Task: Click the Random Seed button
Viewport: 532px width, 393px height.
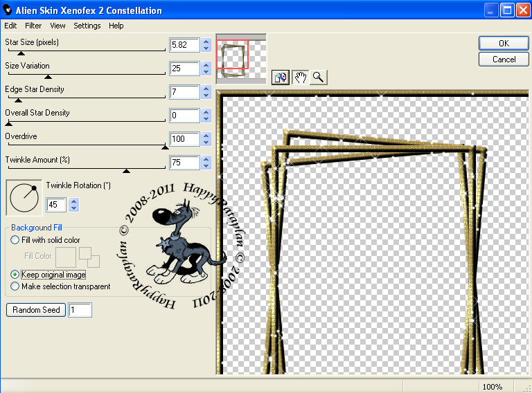Action: 36,310
